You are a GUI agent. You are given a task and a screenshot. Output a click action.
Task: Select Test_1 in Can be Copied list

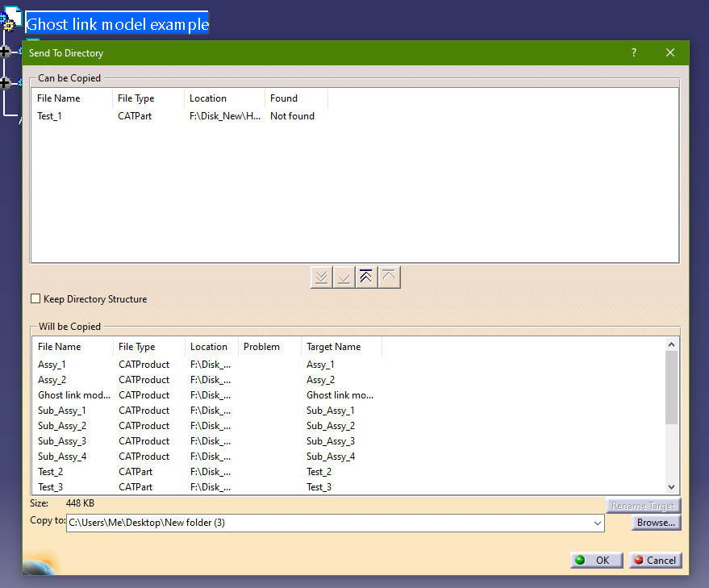click(x=49, y=116)
